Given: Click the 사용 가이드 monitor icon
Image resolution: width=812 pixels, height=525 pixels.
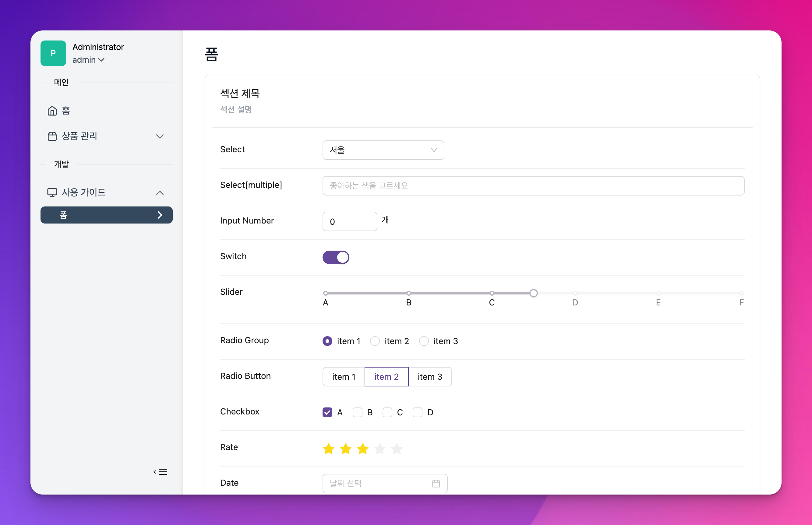Looking at the screenshot, I should point(52,192).
